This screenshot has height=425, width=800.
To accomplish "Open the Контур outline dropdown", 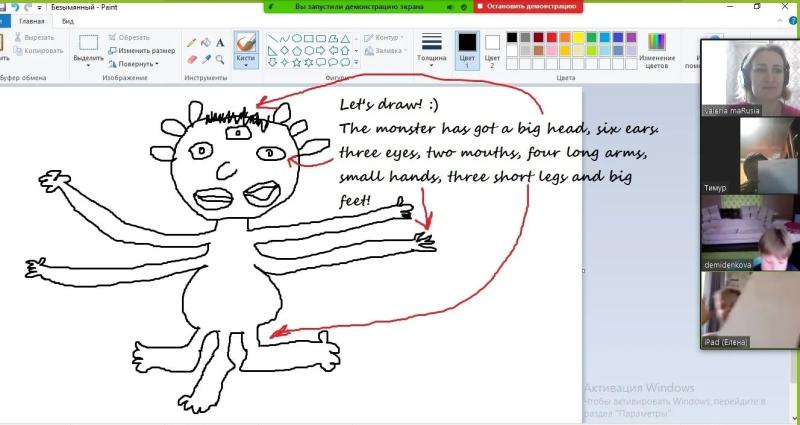I will pyautogui.click(x=383, y=38).
